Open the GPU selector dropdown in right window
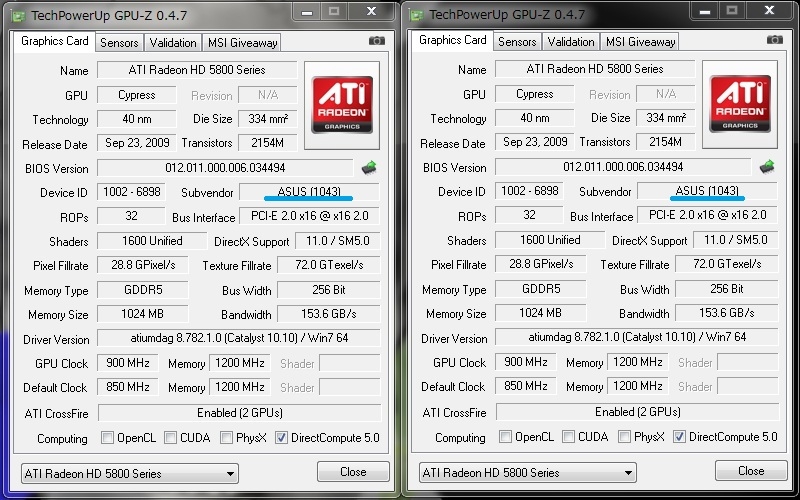The height and width of the screenshot is (500, 800). tap(528, 472)
